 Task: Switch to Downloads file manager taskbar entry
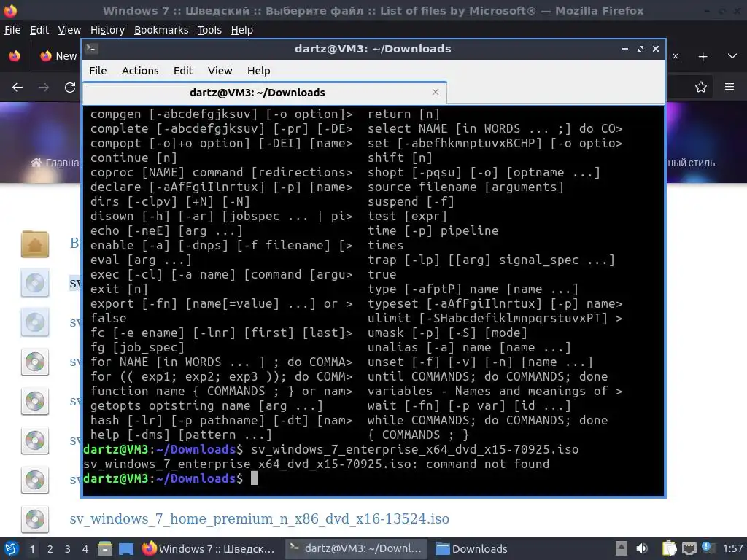coord(472,548)
